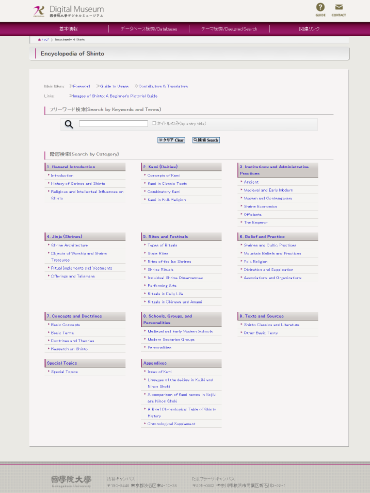370x493 pixels.
Task: Open the Kami (Deities) category heading
Action: click(x=160, y=167)
